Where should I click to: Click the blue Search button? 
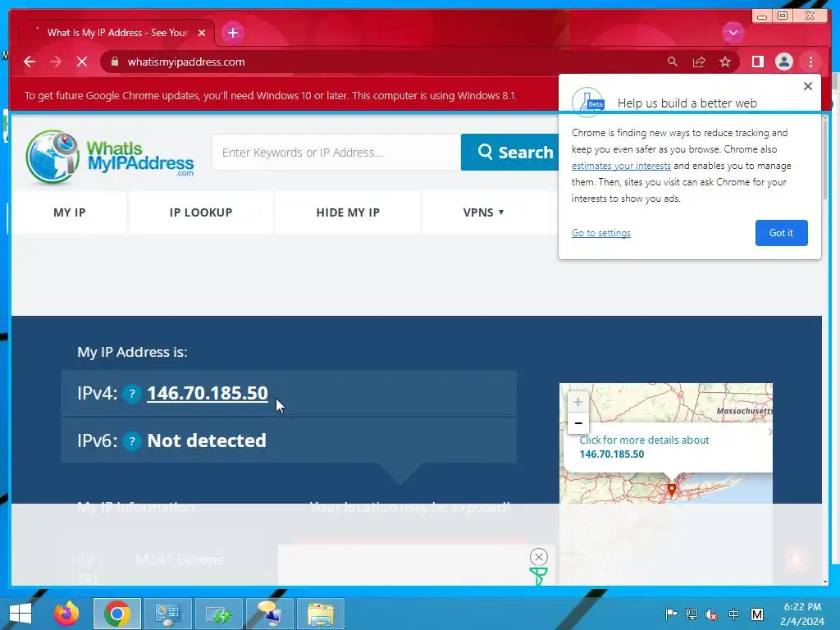509,153
